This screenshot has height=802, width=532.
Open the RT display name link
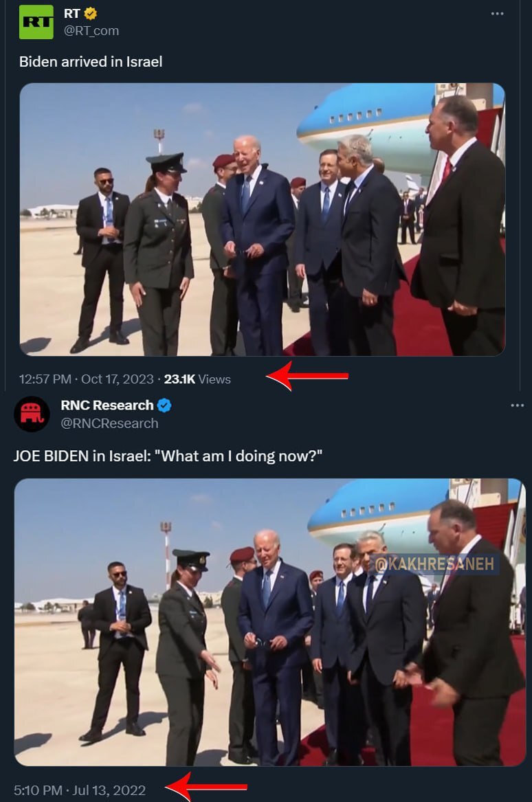pos(71,14)
